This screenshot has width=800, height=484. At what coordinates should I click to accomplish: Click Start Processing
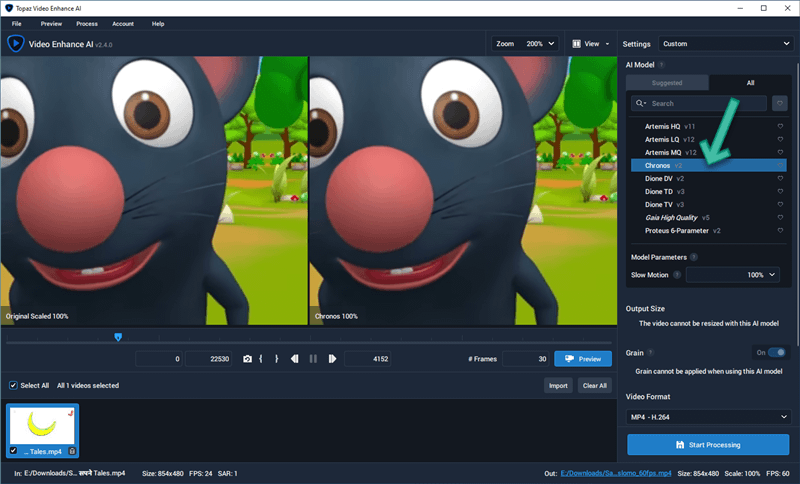click(x=708, y=445)
